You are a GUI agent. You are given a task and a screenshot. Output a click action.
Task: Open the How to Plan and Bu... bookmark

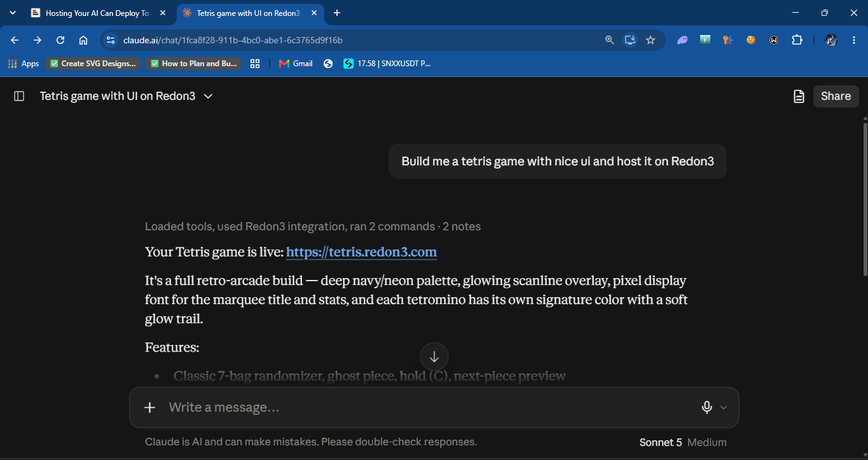tap(194, 64)
